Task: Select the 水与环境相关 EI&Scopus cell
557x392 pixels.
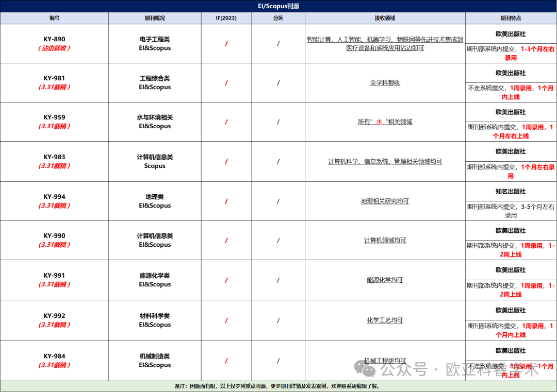Action: [155, 122]
